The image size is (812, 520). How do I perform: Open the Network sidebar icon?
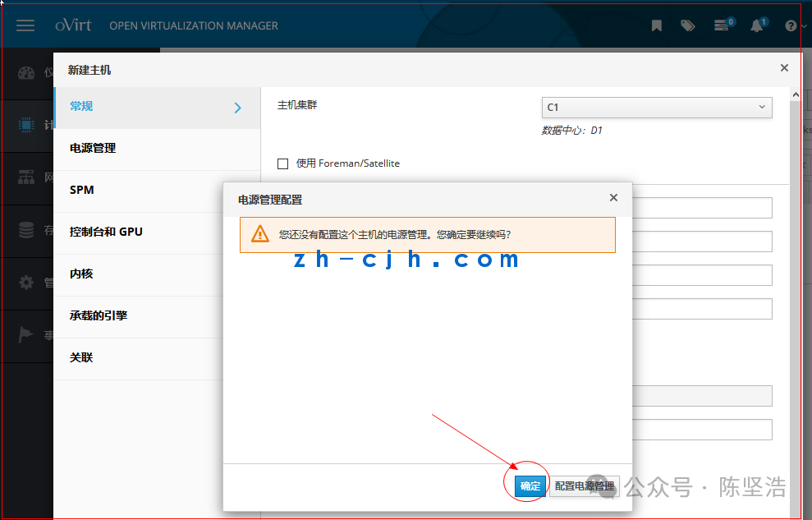(x=26, y=177)
